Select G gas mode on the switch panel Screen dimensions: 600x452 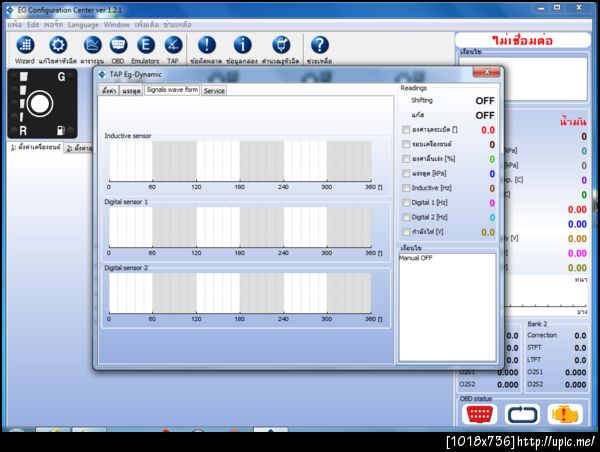[x=62, y=77]
